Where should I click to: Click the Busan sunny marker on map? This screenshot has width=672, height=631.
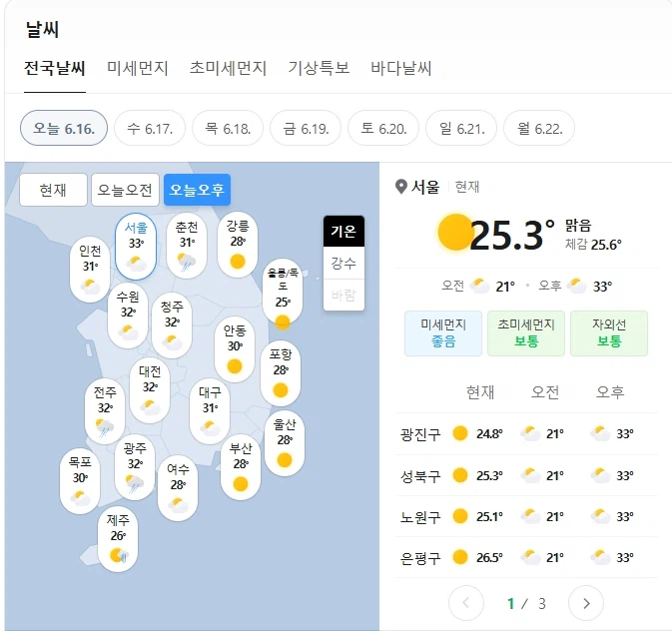(241, 467)
